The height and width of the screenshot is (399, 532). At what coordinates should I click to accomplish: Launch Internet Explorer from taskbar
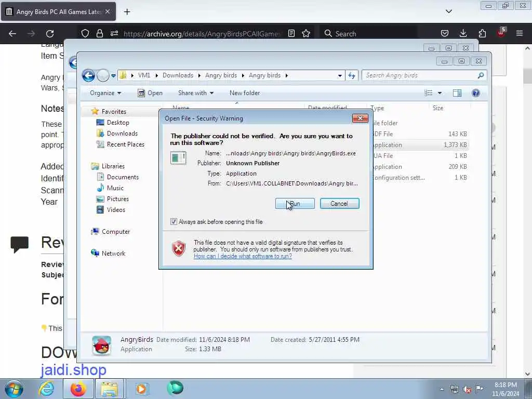46,389
